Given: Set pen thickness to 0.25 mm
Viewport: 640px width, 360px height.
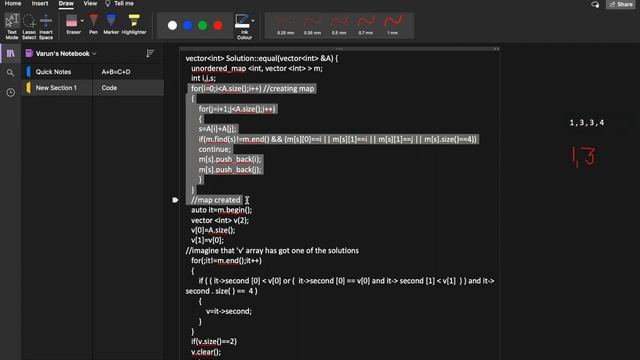Looking at the screenshot, I should (285, 26).
